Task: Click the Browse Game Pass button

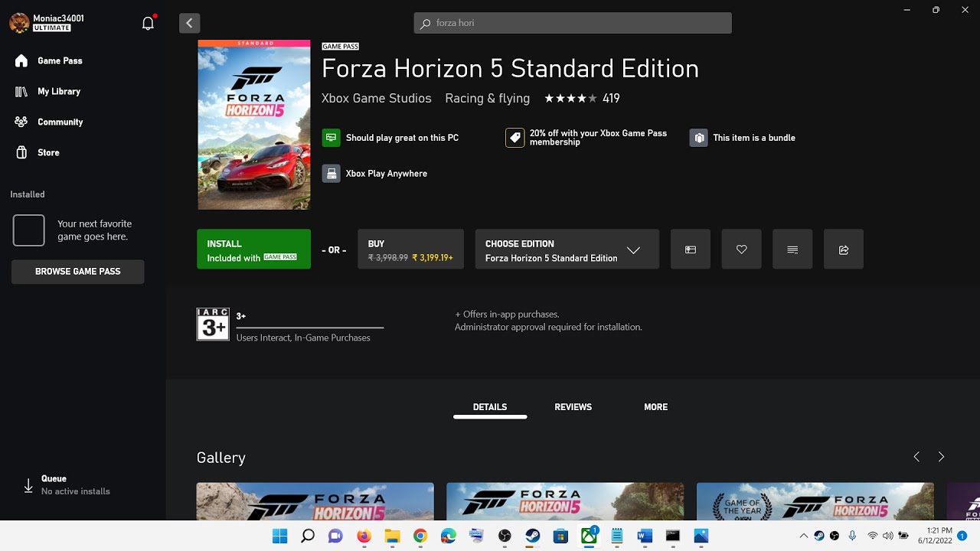Action: 77,272
